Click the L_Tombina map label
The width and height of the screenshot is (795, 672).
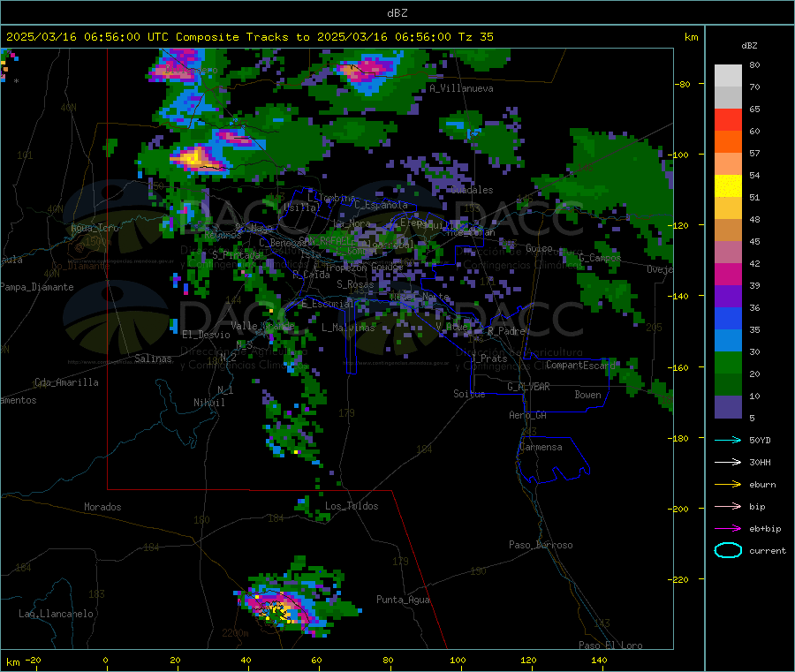click(x=330, y=198)
